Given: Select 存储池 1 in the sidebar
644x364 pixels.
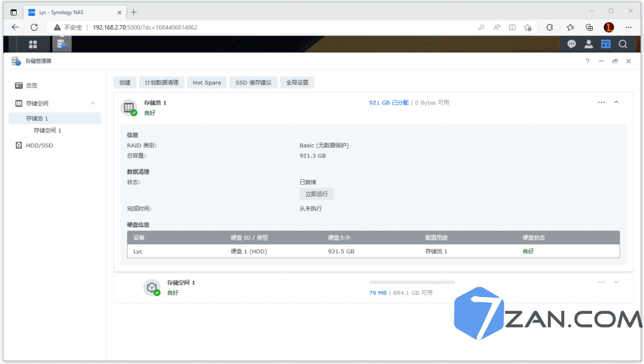Looking at the screenshot, I should pos(55,118).
